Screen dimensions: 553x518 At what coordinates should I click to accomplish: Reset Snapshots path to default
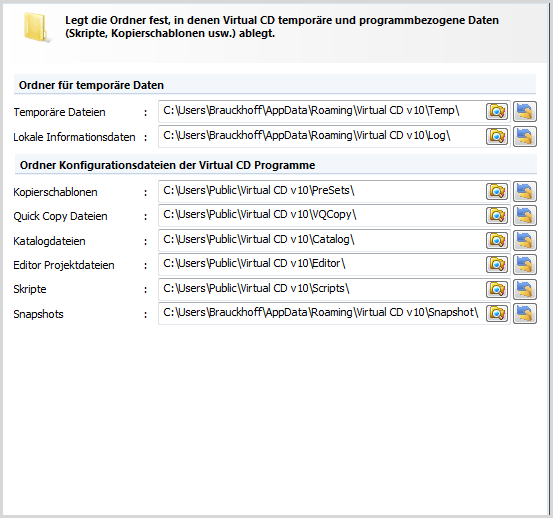525,313
